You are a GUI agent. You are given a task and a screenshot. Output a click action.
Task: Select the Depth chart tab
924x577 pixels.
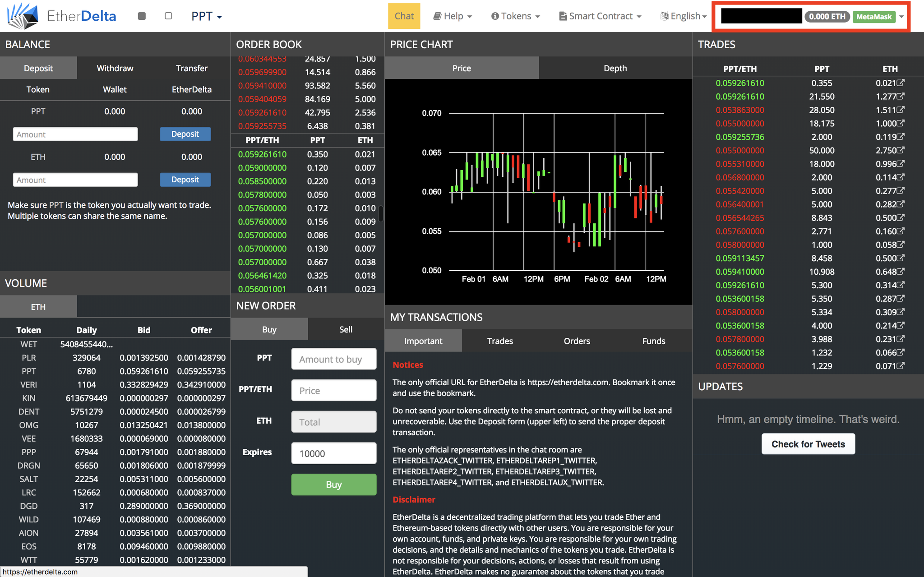coord(615,68)
